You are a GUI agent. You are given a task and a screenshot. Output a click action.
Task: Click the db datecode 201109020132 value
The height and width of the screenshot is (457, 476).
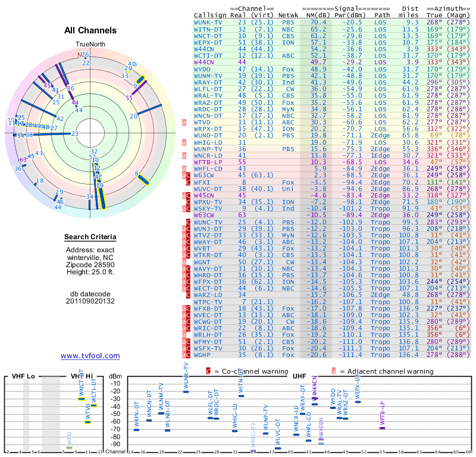(90, 301)
